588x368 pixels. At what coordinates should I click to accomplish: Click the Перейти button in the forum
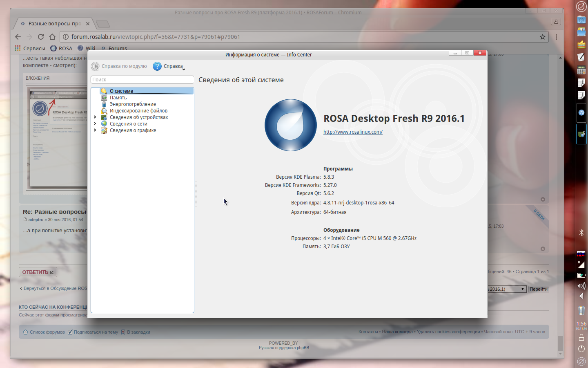(539, 289)
